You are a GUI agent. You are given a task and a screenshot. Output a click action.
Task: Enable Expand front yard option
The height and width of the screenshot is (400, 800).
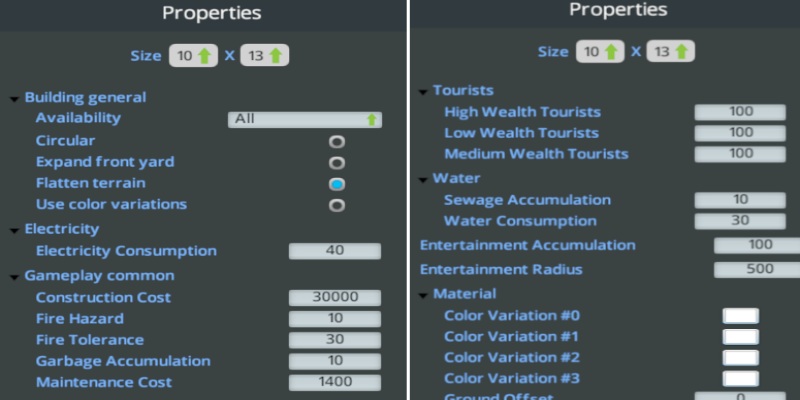(x=337, y=162)
